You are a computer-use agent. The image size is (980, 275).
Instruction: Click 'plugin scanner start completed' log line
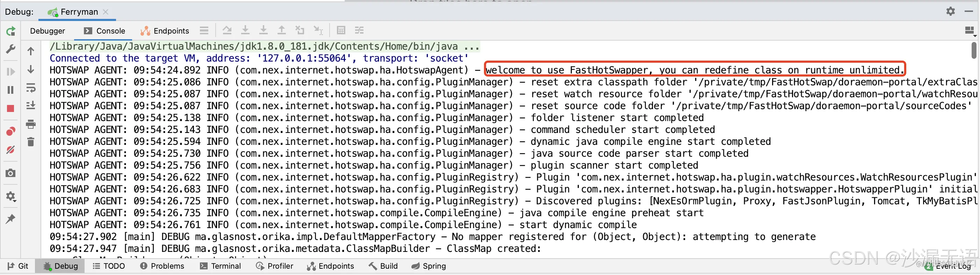tap(374, 165)
